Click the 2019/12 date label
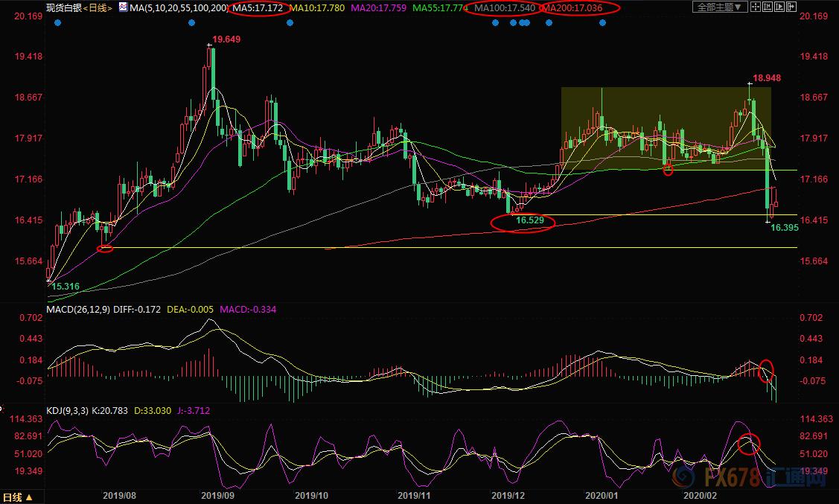Image resolution: width=839 pixels, height=504 pixels. tap(508, 496)
